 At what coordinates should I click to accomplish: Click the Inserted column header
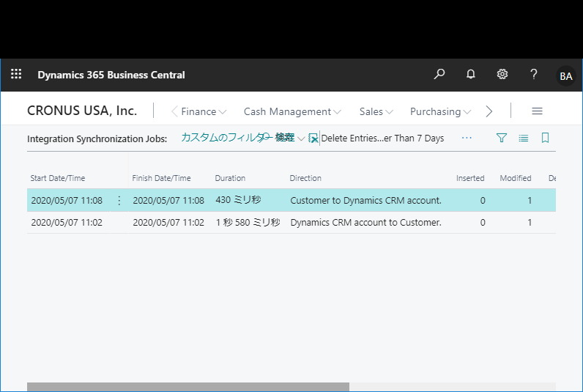[x=470, y=178]
